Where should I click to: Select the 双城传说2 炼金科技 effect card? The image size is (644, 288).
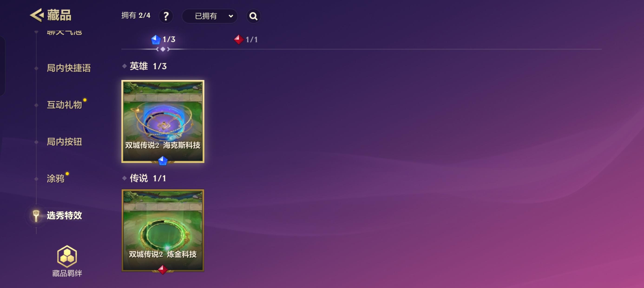163,230
